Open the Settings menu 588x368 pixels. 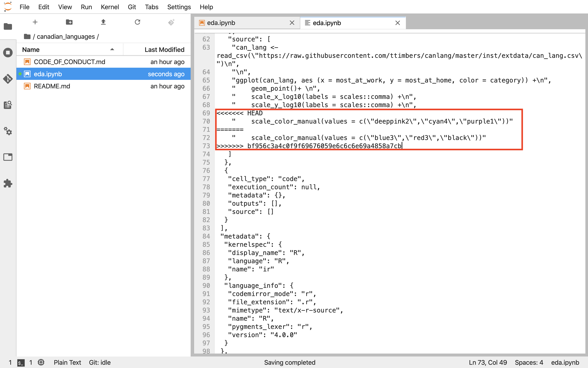click(x=179, y=7)
